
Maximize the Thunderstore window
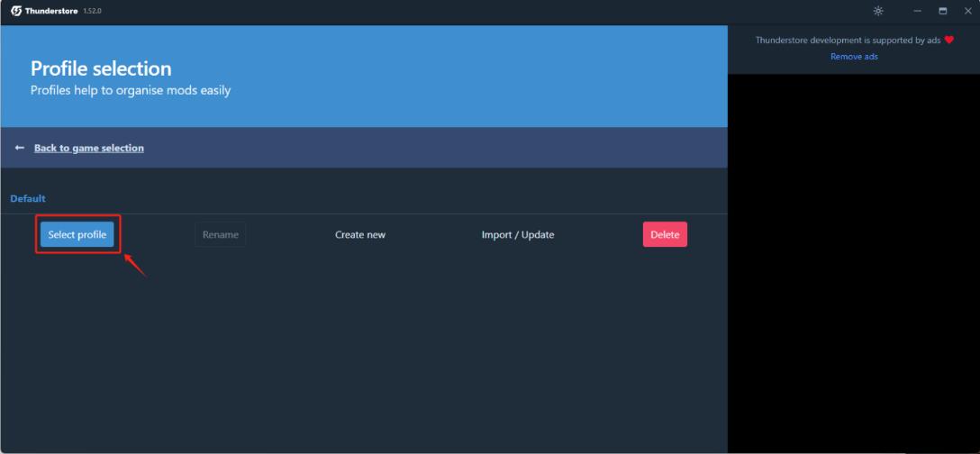(x=942, y=11)
